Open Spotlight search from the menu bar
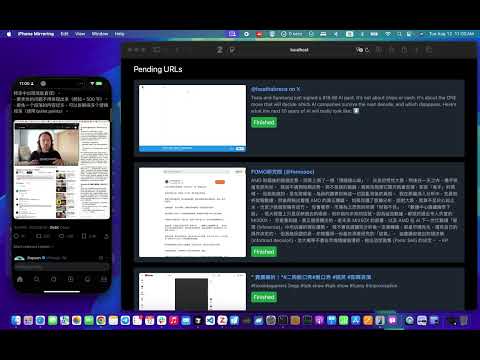Viewport: 480px width, 360px height. [399, 34]
